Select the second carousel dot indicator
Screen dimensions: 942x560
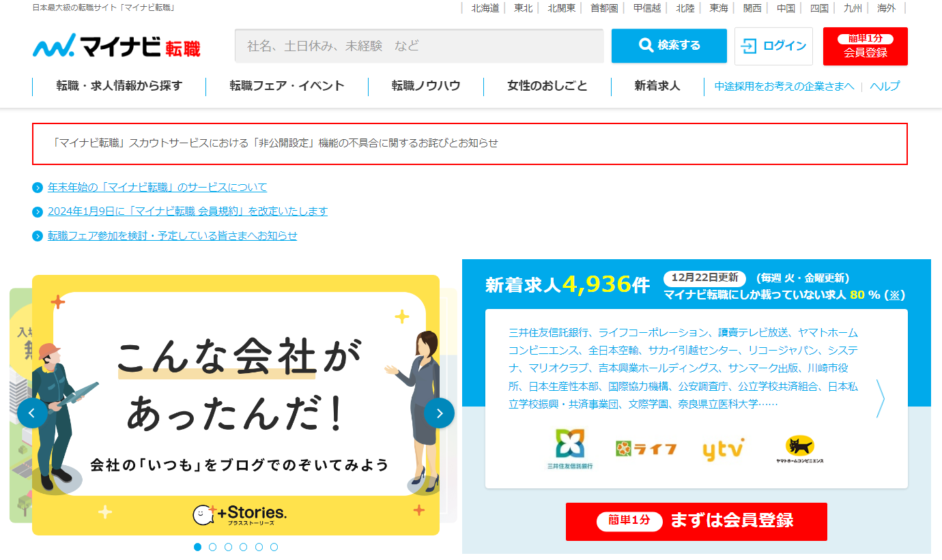tap(213, 547)
